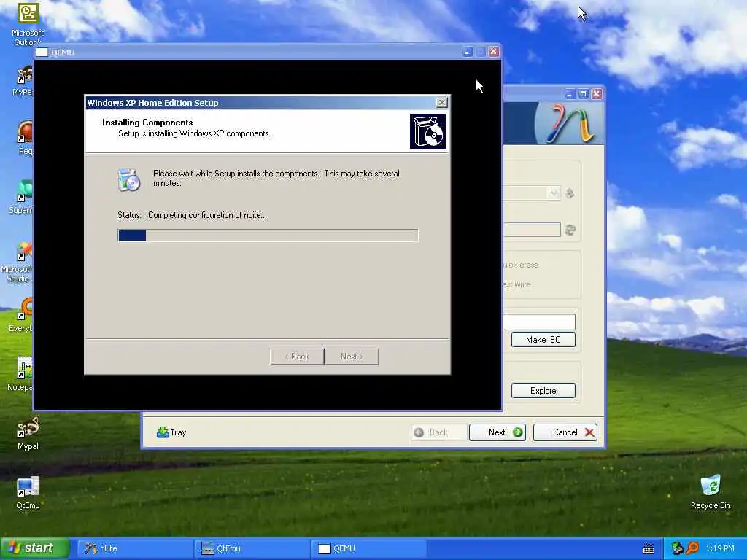Image resolution: width=747 pixels, height=560 pixels.
Task: Click the 1:19 PM clock
Action: pos(720,548)
